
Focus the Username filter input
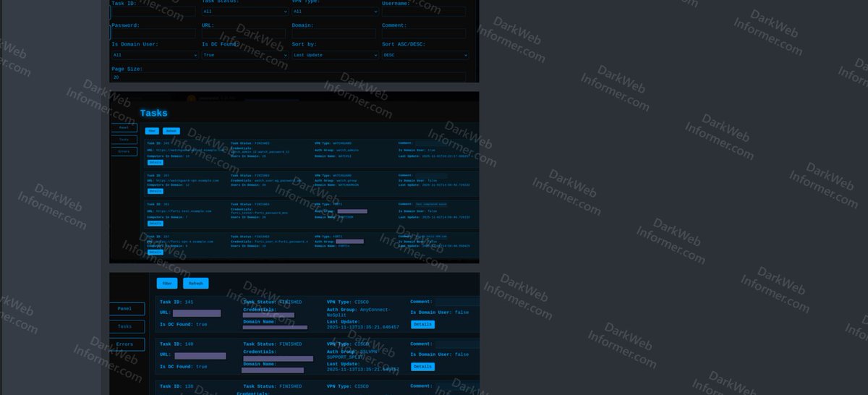[424, 12]
